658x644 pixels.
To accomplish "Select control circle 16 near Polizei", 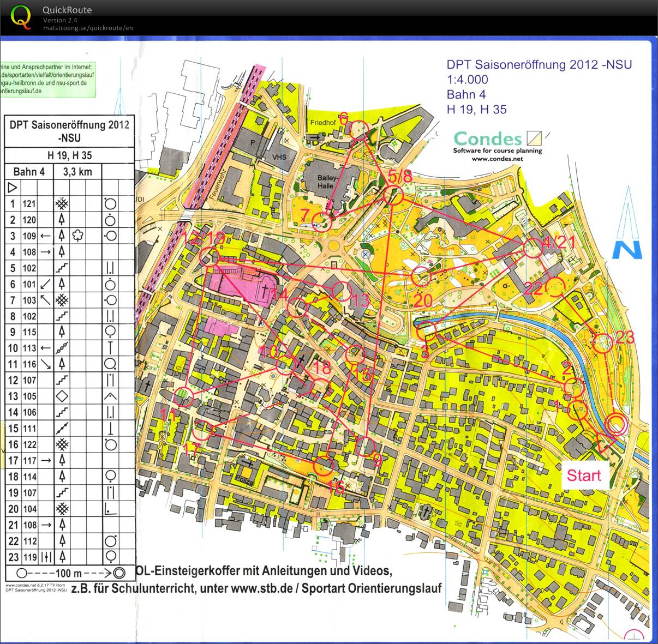I will [x=324, y=466].
